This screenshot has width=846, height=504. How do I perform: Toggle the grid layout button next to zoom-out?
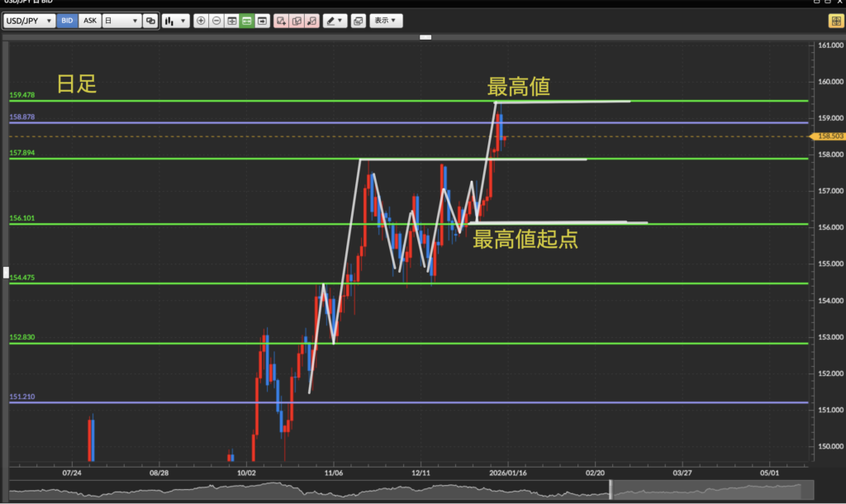click(x=231, y=21)
